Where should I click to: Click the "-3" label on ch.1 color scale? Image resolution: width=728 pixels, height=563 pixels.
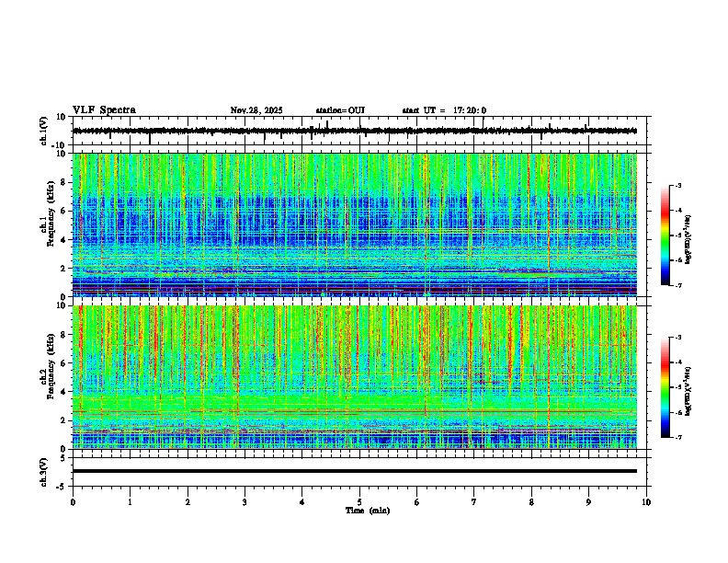[678, 186]
